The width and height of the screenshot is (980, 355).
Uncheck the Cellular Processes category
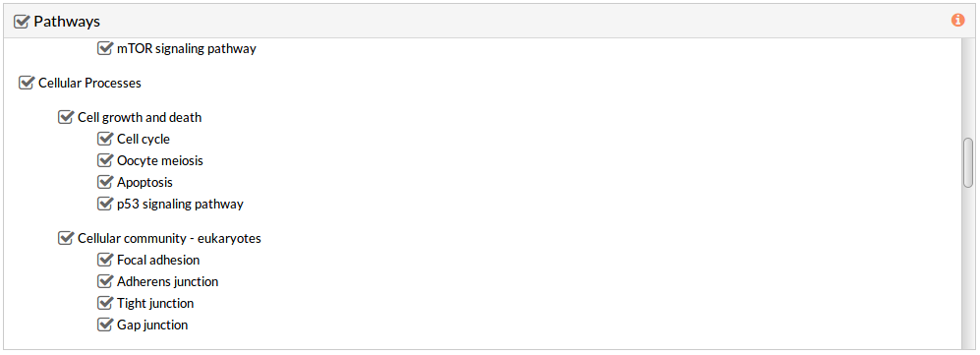coord(27,83)
